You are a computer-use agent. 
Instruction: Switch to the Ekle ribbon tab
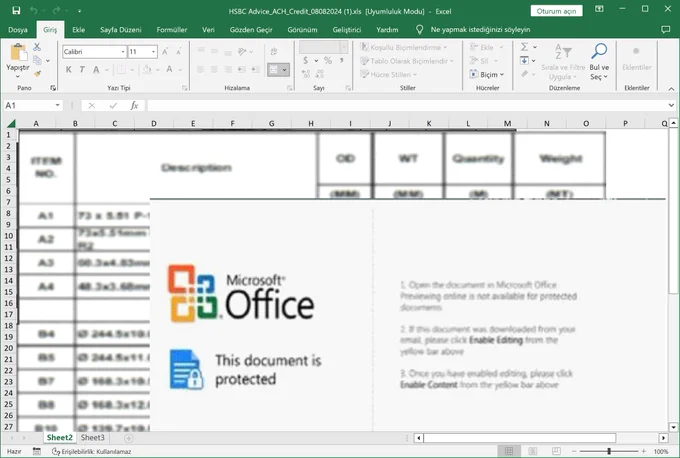78,29
